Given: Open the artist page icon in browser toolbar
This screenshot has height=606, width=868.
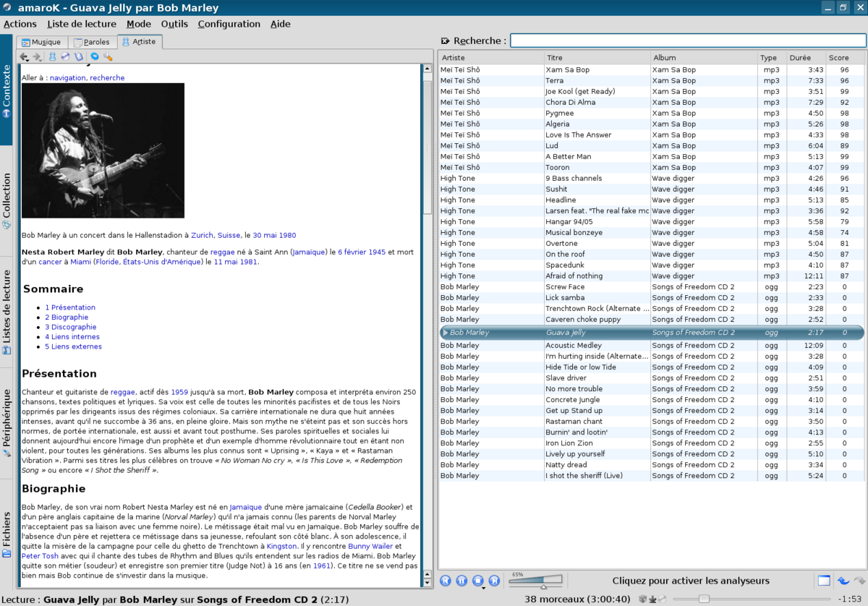Looking at the screenshot, I should click(52, 56).
